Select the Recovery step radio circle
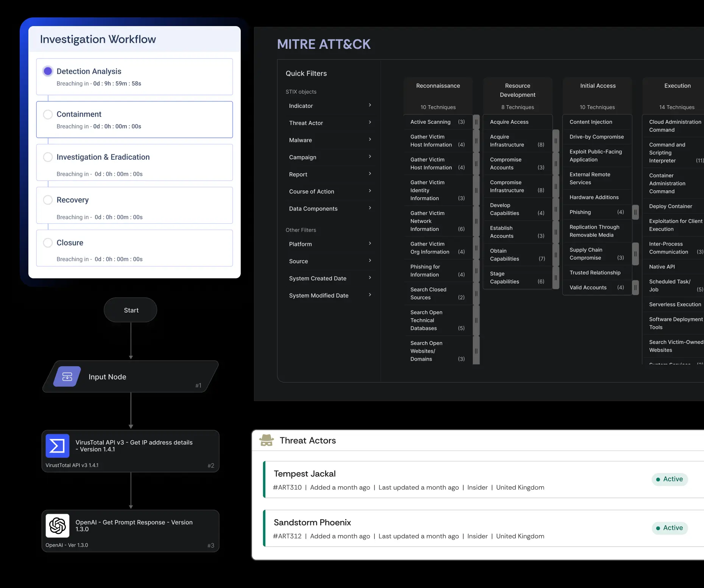 [48, 199]
